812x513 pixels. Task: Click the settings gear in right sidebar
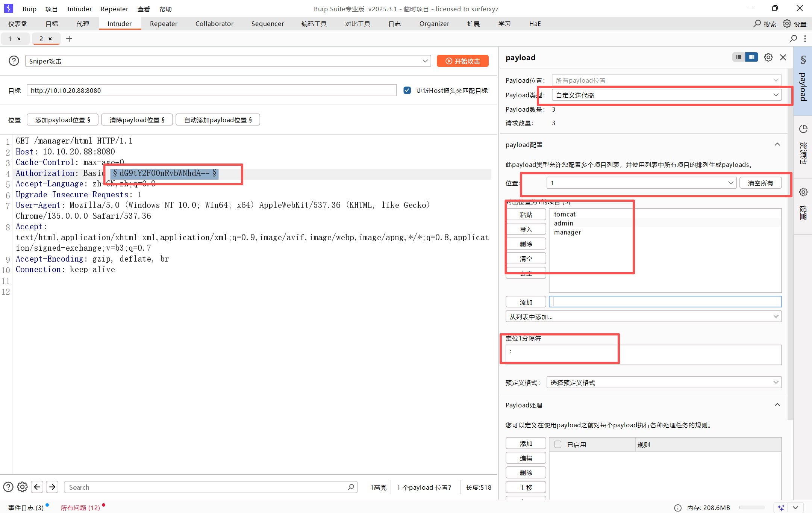tap(803, 192)
